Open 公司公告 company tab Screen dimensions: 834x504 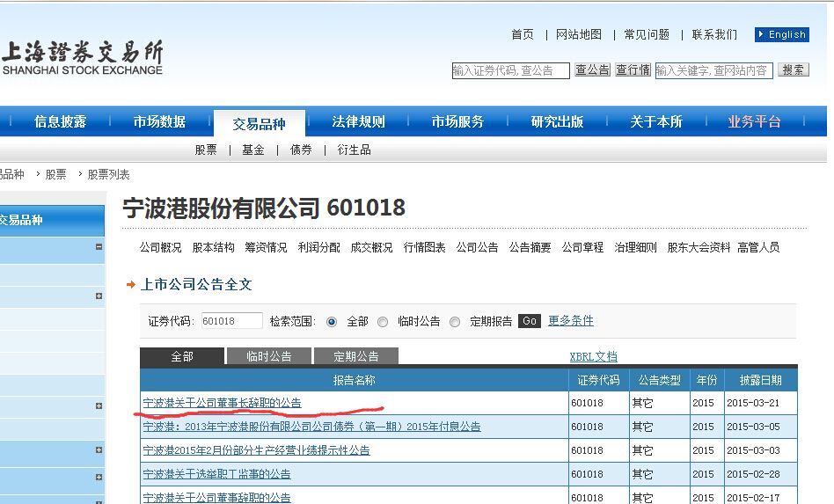[477, 247]
